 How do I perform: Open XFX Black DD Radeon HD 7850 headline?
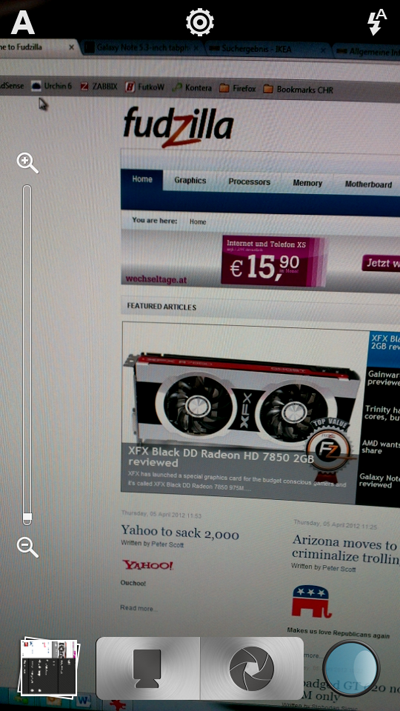tap(220, 457)
